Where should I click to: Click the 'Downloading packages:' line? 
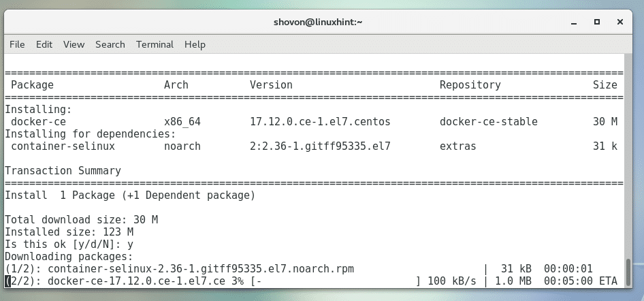[69, 257]
